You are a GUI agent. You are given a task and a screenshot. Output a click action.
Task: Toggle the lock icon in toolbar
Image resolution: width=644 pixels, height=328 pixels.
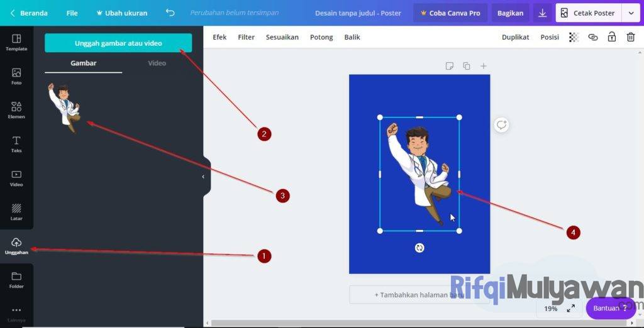tap(611, 37)
